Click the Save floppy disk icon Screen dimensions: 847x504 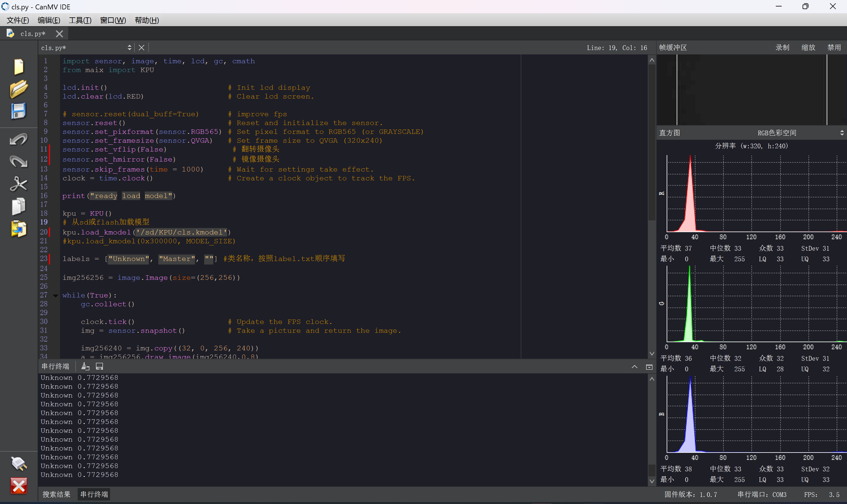[x=19, y=111]
